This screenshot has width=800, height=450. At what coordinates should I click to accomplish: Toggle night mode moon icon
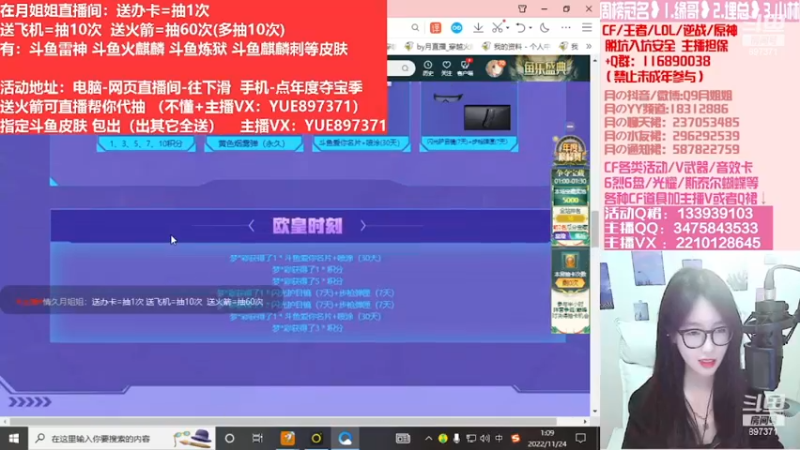pyautogui.click(x=544, y=28)
